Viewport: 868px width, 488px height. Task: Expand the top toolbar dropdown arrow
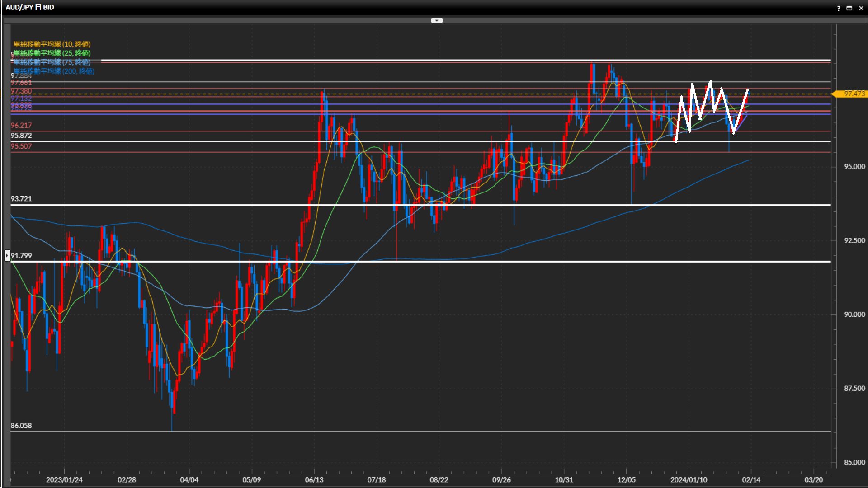pyautogui.click(x=437, y=20)
